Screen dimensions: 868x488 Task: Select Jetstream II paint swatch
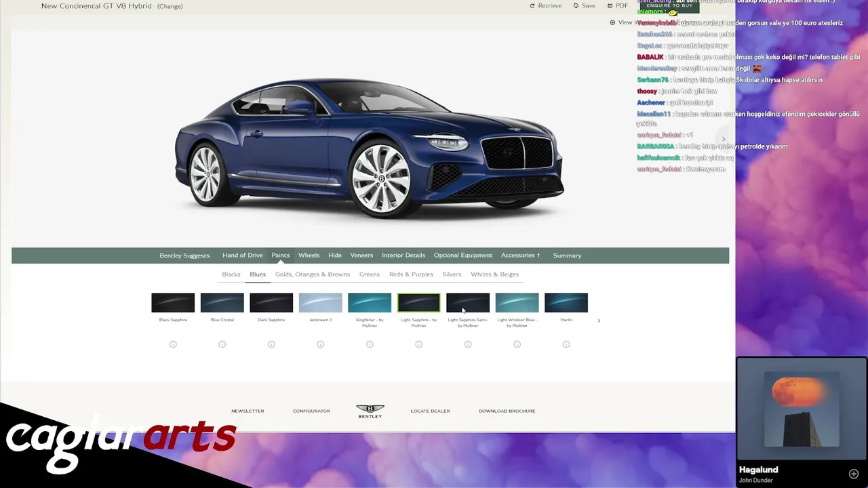[x=321, y=303]
